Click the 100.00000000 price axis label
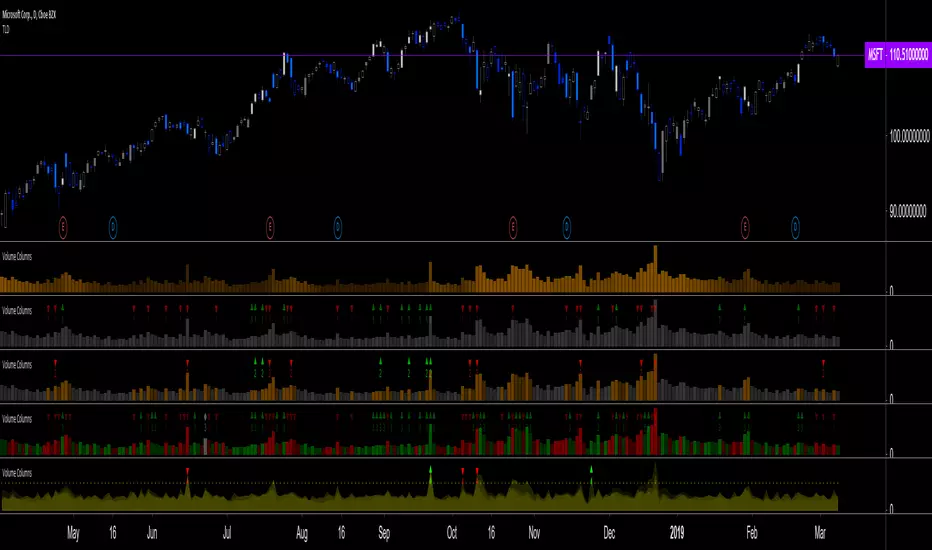The width and height of the screenshot is (932, 550). pyautogui.click(x=909, y=136)
